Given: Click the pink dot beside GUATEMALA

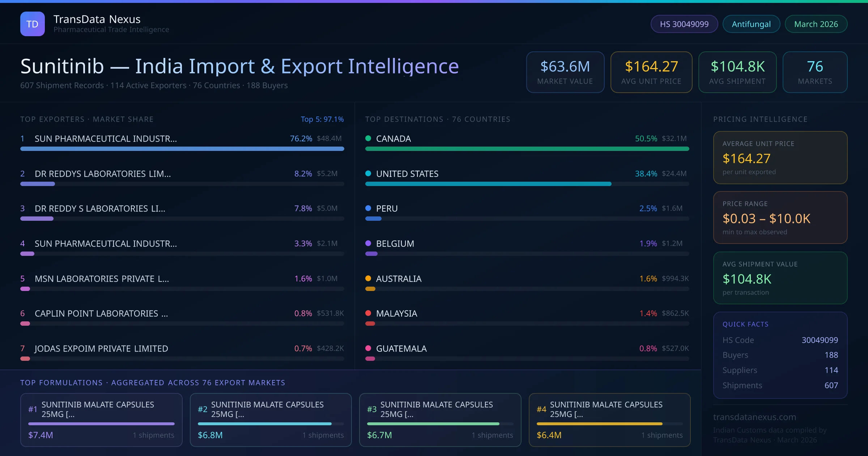Looking at the screenshot, I should 368,348.
